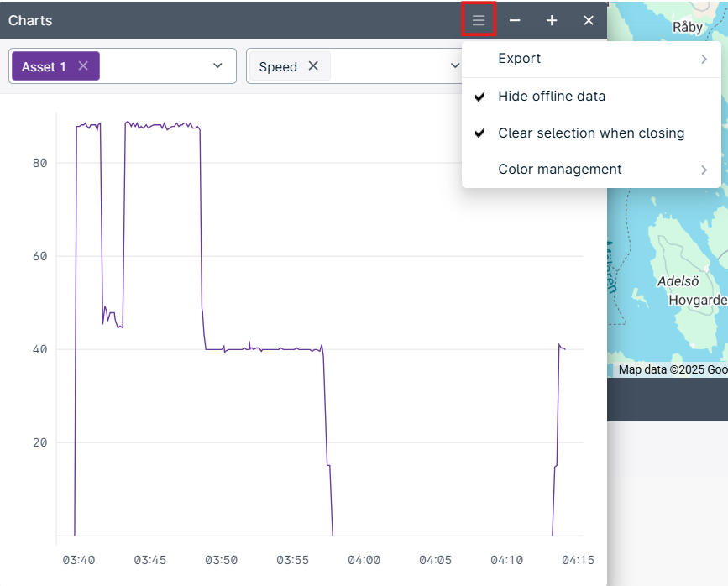The width and height of the screenshot is (728, 586).
Task: Minimize the Charts panel with minus icon
Action: click(515, 20)
